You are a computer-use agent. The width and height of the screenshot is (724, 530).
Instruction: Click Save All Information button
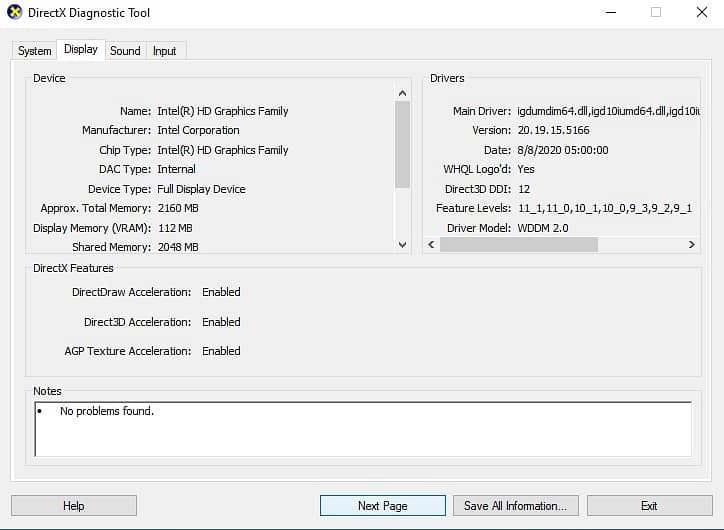(x=515, y=506)
